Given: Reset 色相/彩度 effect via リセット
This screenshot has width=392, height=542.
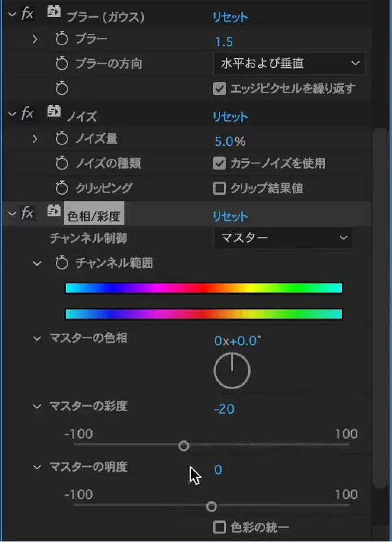Looking at the screenshot, I should [231, 216].
